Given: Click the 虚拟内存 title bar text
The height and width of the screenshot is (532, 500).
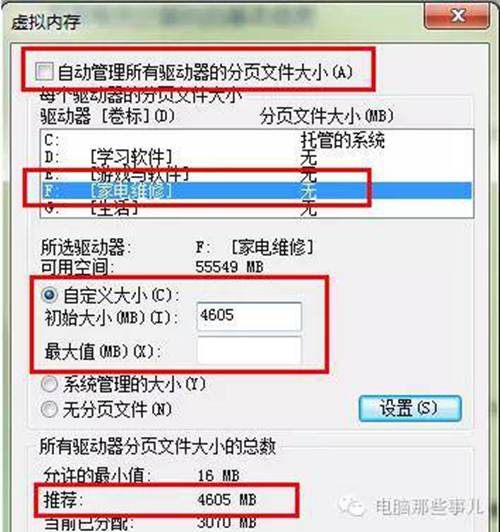Looking at the screenshot, I should point(45,22).
